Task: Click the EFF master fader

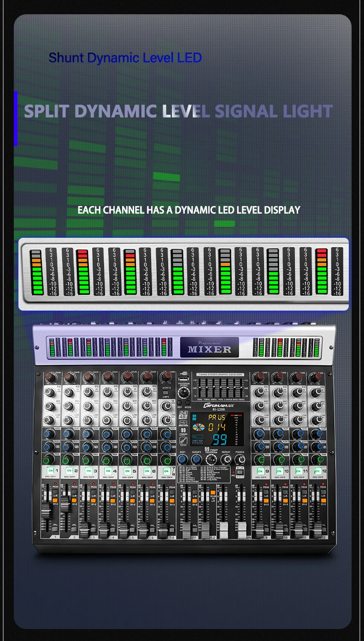Action: click(x=186, y=530)
